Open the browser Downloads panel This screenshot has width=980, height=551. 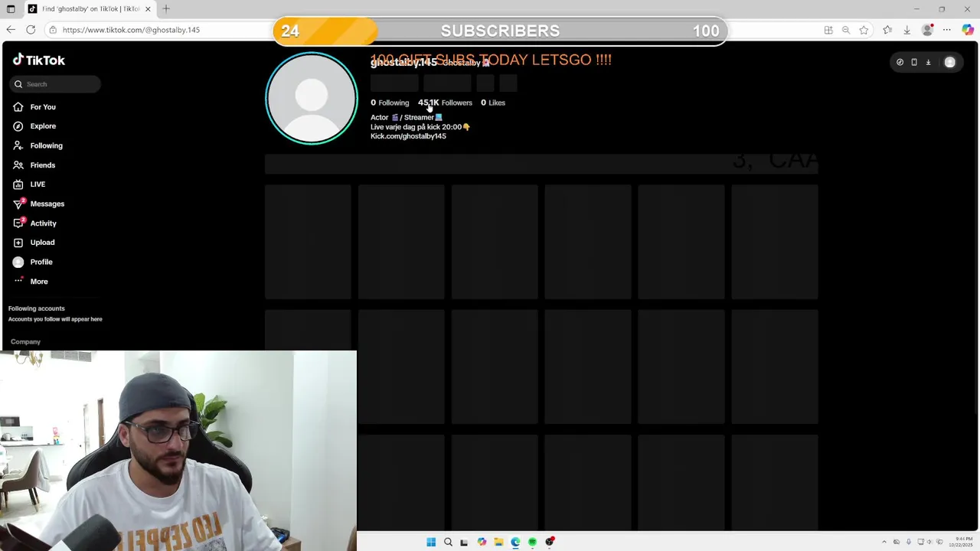click(x=906, y=30)
